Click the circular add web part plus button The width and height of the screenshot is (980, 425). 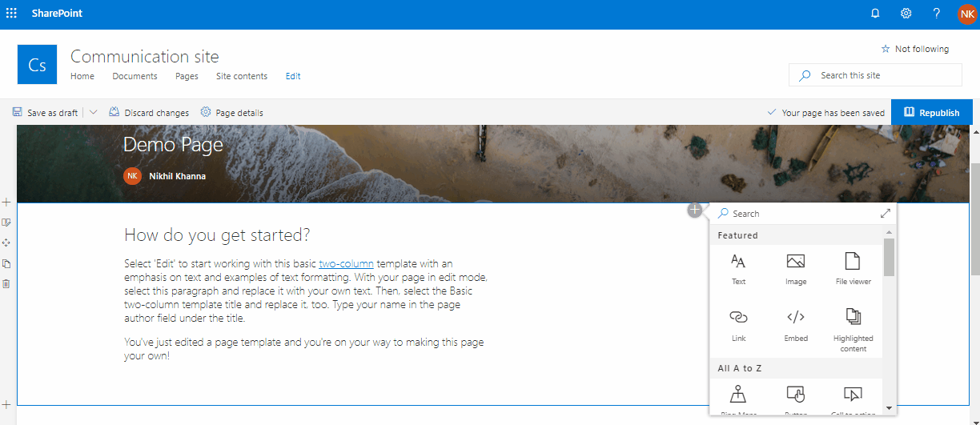(694, 210)
